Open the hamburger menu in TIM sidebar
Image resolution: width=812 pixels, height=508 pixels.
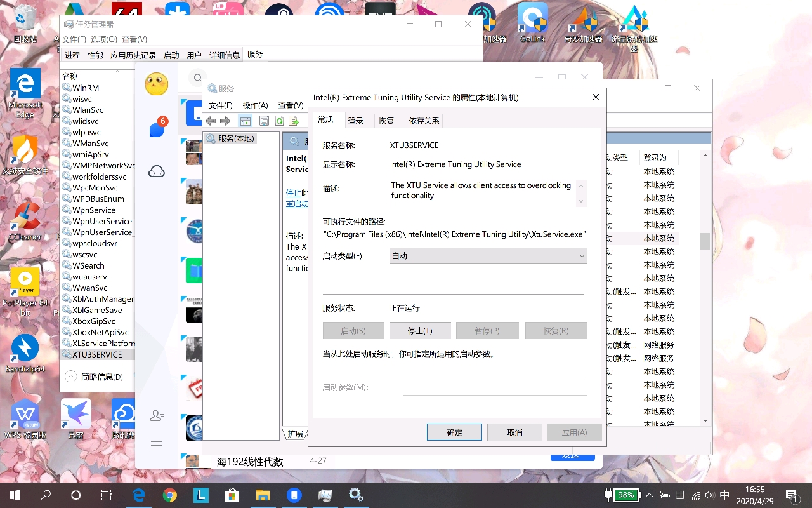pos(157,446)
